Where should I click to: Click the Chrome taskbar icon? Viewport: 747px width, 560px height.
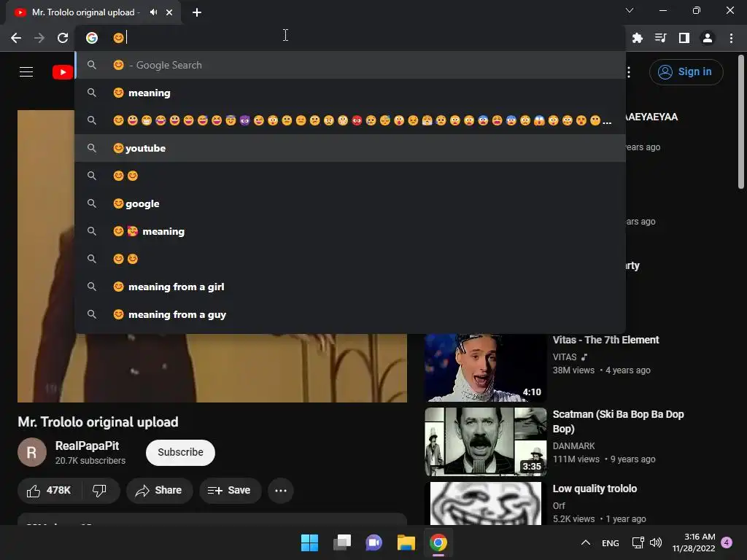(x=438, y=542)
